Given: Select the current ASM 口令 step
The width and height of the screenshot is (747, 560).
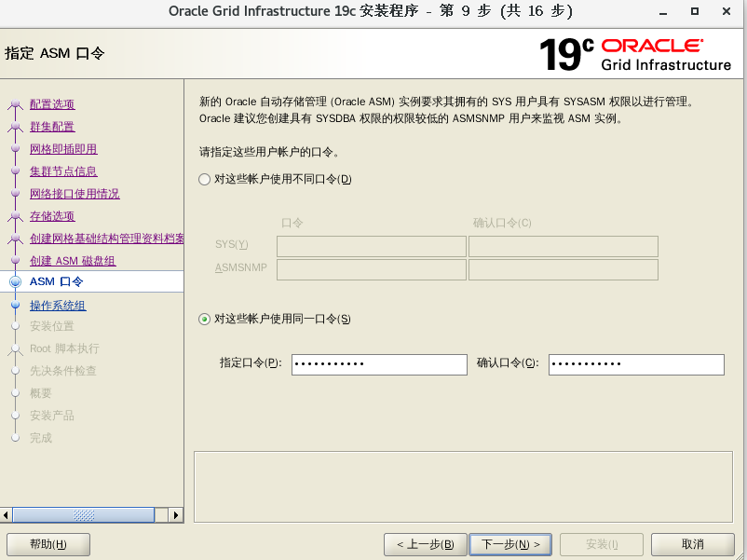Looking at the screenshot, I should pos(56,281).
